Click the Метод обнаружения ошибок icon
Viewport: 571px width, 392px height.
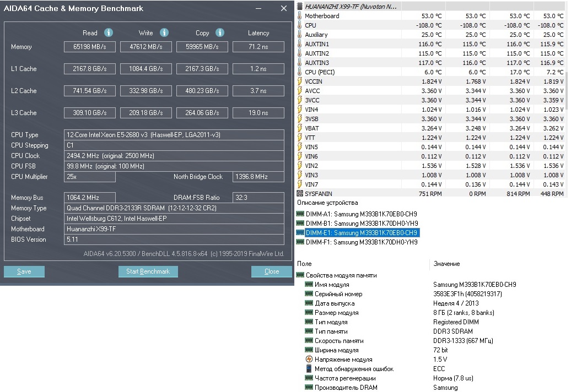pyautogui.click(x=309, y=368)
